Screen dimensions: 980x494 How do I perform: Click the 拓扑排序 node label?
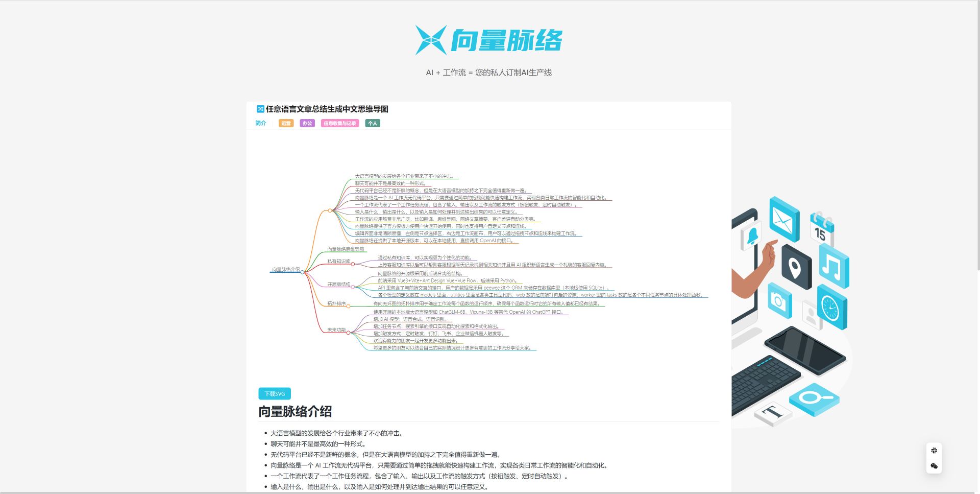(336, 303)
